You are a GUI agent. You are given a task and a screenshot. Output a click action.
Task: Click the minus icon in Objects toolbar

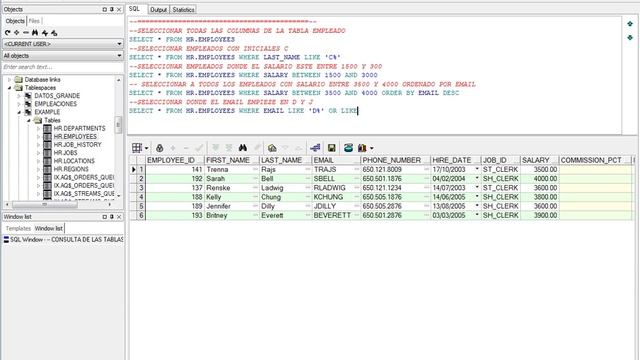pos(26,33)
